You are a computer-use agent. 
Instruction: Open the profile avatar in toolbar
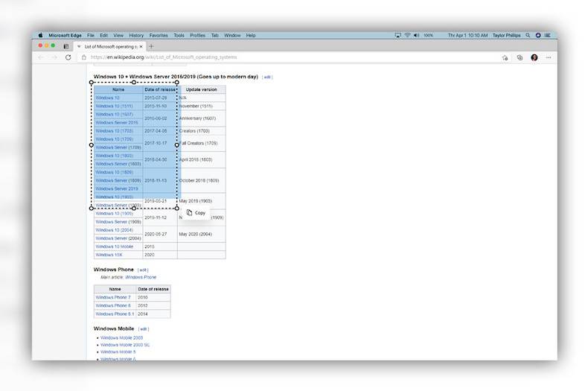pyautogui.click(x=534, y=57)
